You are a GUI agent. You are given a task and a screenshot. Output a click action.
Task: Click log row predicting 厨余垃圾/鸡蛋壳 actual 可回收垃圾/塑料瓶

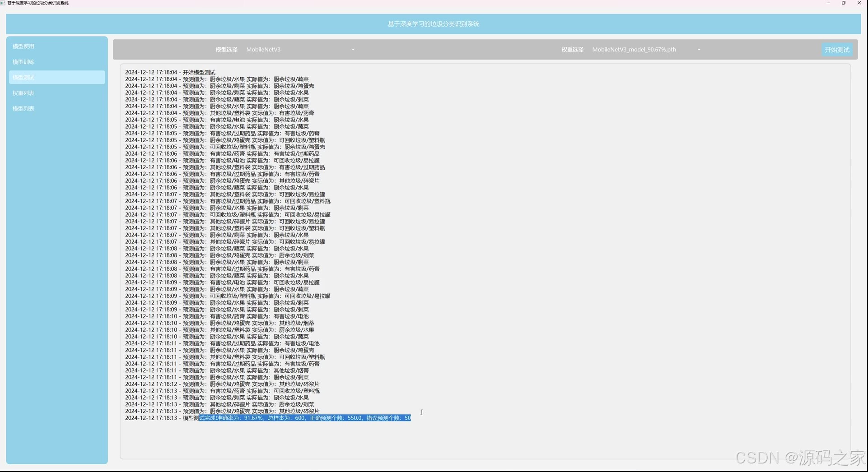tap(225, 140)
